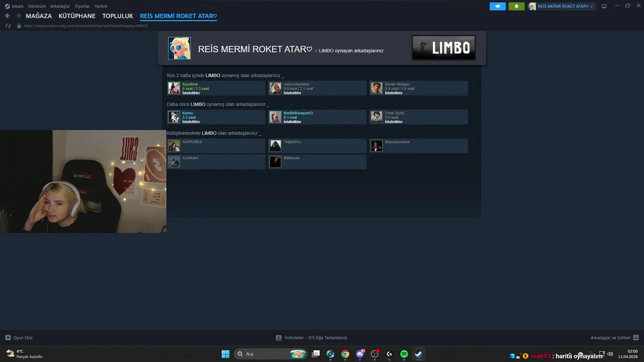This screenshot has width=644, height=362.
Task: Open İstatistikler for BenBirBoregim53
Action: [292, 122]
